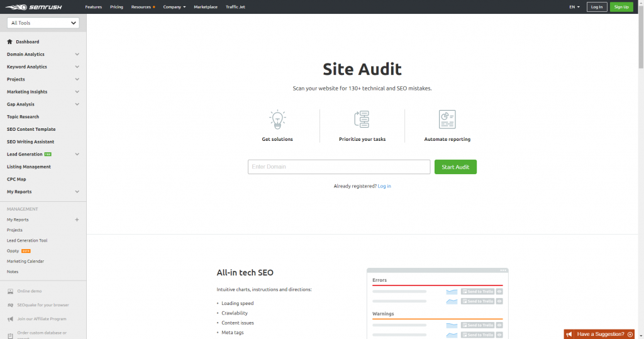This screenshot has width=644, height=339.
Task: Click the Start Audit button
Action: [455, 167]
